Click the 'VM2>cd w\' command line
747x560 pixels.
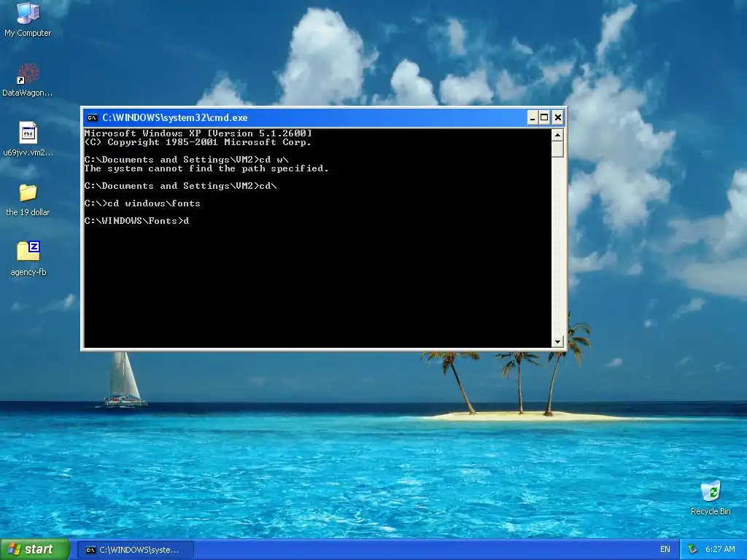tap(186, 160)
